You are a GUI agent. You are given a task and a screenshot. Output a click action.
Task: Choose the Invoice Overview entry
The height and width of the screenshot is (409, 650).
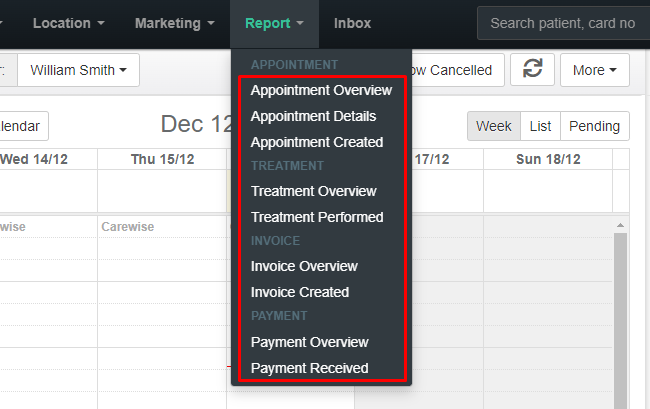pos(304,266)
